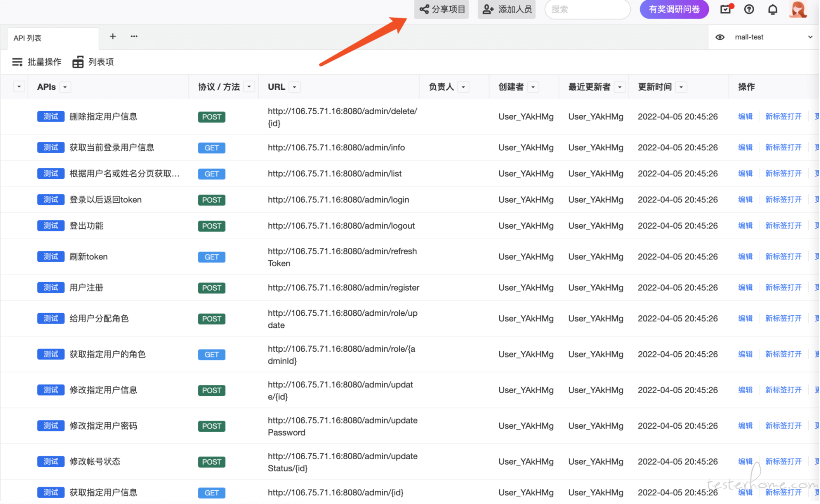Open the update time column dropdown

(682, 87)
